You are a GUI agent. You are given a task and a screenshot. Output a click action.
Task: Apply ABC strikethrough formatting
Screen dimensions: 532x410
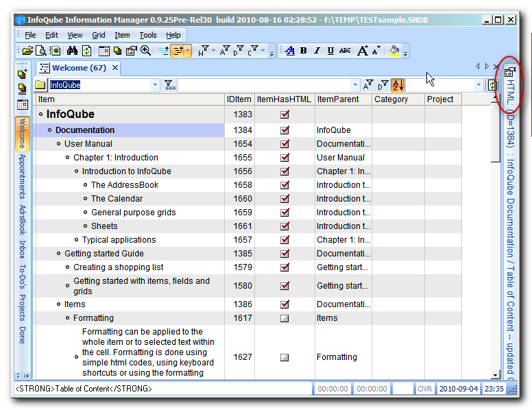[x=345, y=51]
